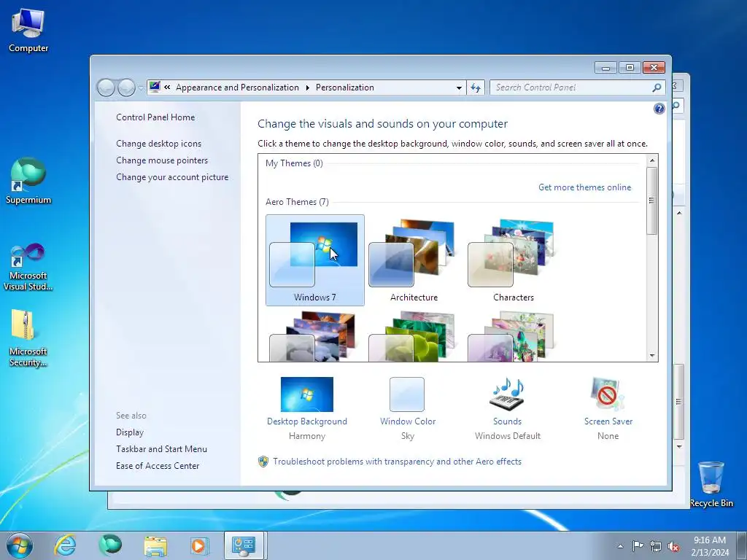Launch Supermium from the desktop shortcut
Viewport: 747px width, 560px height.
(28, 181)
